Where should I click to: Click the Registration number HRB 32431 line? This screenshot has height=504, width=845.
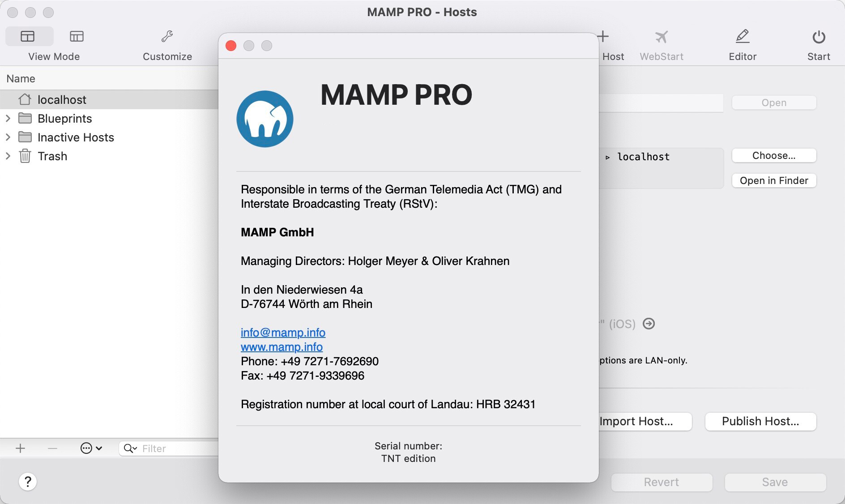pyautogui.click(x=388, y=404)
